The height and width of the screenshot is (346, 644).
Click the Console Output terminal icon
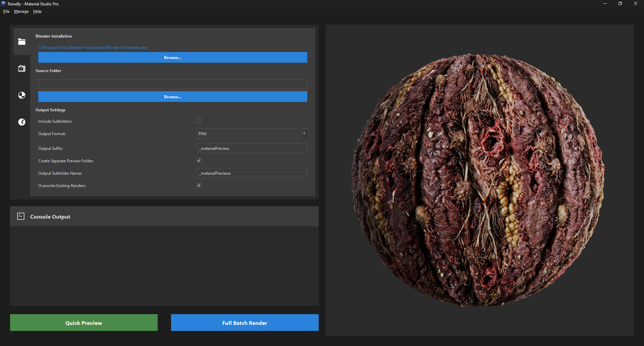[20, 216]
